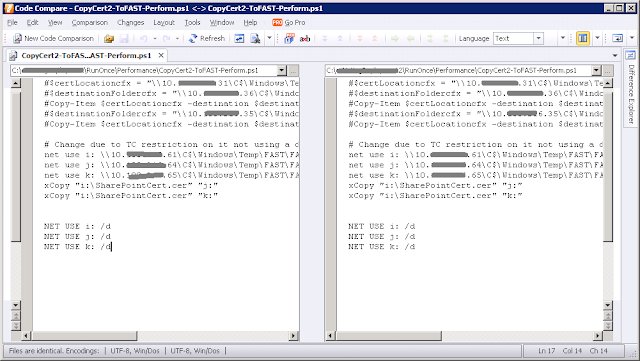
Task: Toggle the ab whitespace comparison icon
Action: click(305, 38)
